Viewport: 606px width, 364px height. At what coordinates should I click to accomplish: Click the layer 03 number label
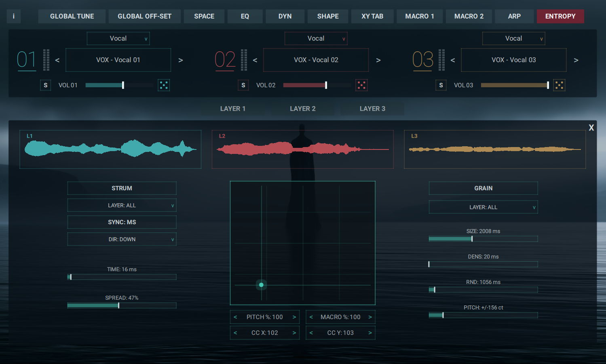422,60
